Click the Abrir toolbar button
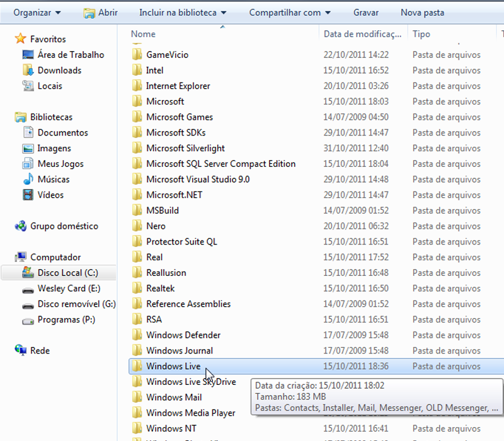 (x=101, y=13)
